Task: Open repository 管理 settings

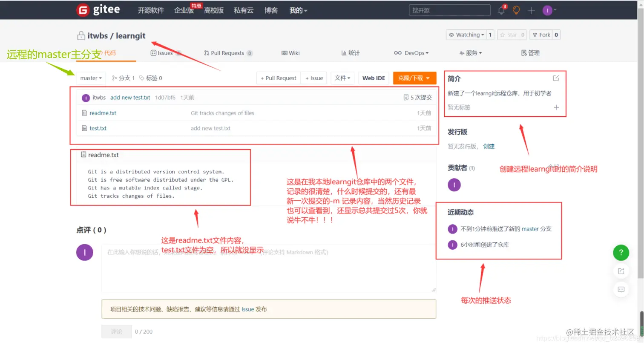Action: [530, 53]
